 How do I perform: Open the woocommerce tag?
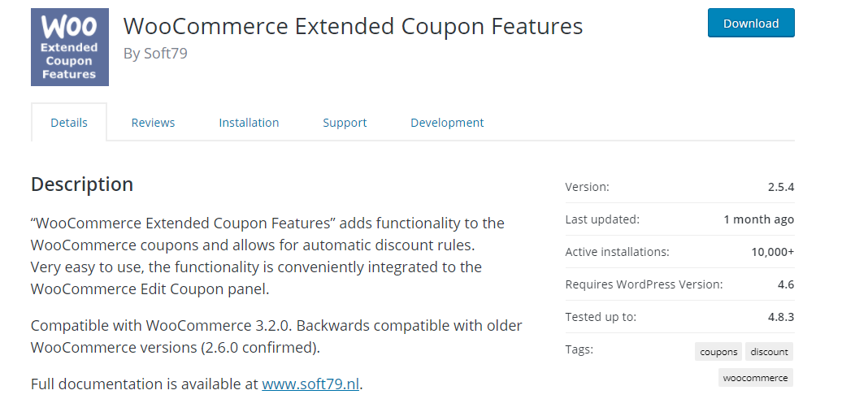tap(755, 378)
